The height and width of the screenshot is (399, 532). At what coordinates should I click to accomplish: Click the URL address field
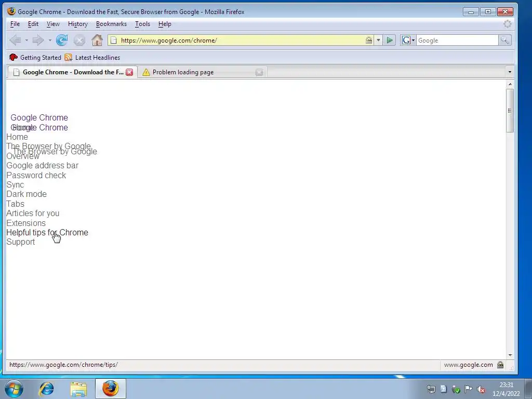(x=241, y=41)
